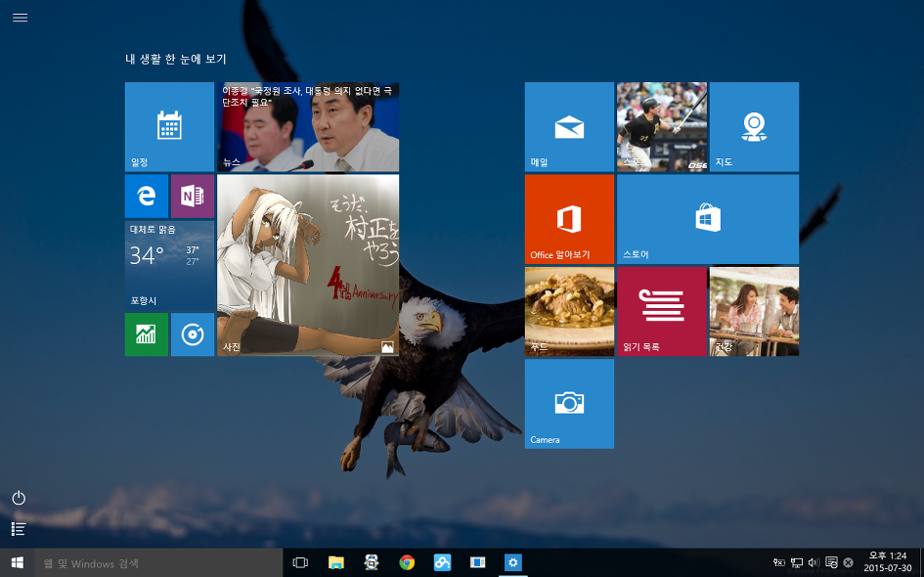Open the Calendar (일정) tile
The image size is (924, 577).
point(169,126)
